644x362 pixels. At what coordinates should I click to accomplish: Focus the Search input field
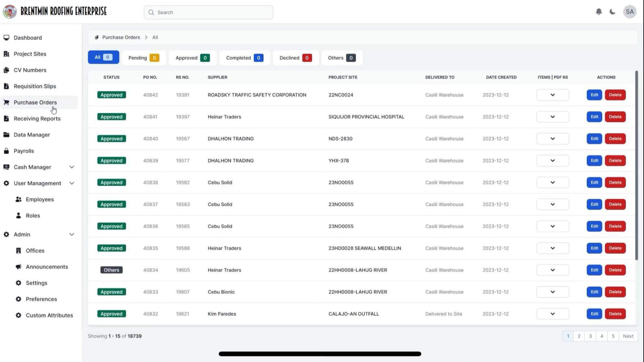[x=208, y=12]
